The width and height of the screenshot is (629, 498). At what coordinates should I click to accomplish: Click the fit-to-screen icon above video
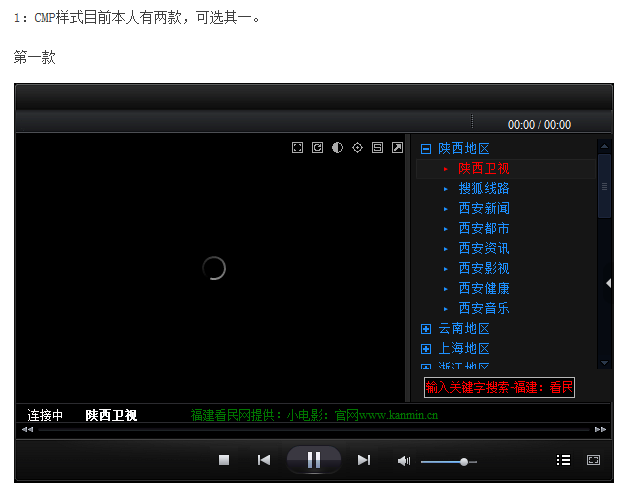pyautogui.click(x=297, y=148)
